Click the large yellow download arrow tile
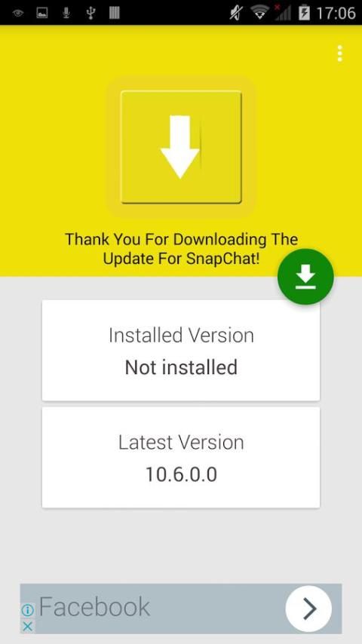 click(x=181, y=146)
